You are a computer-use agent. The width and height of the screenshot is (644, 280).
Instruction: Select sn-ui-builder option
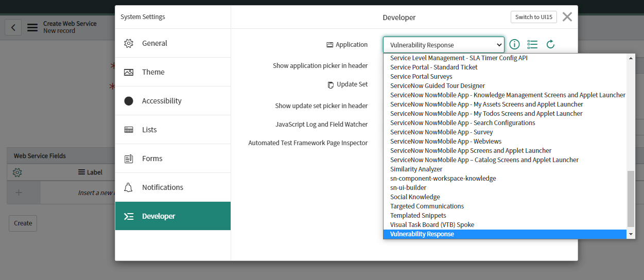point(506,187)
